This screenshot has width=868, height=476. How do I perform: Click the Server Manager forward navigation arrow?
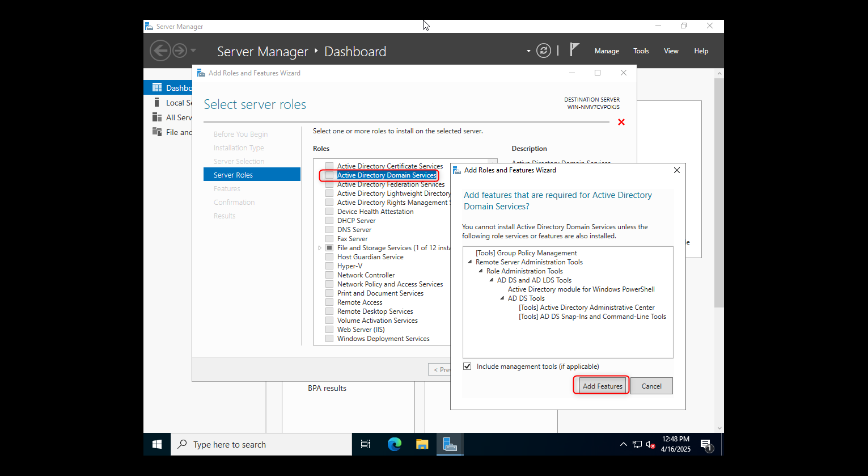point(180,51)
